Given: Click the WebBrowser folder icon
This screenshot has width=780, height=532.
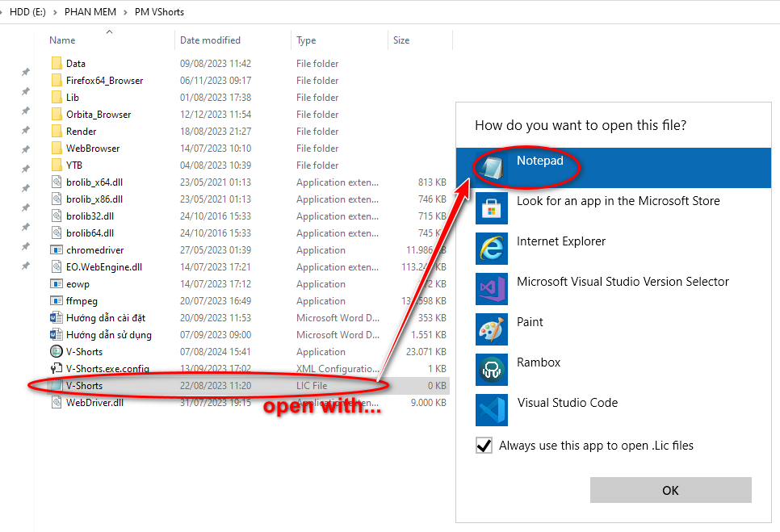Looking at the screenshot, I should point(57,148).
